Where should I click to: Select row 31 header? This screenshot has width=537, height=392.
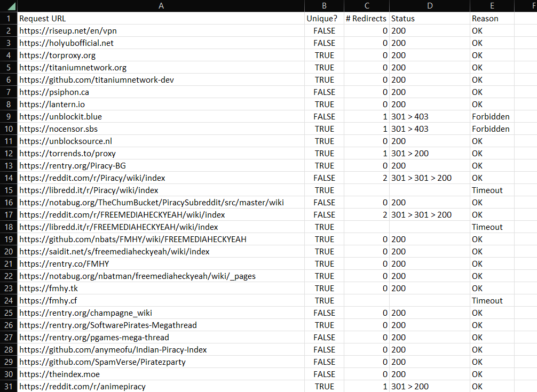coord(9,387)
